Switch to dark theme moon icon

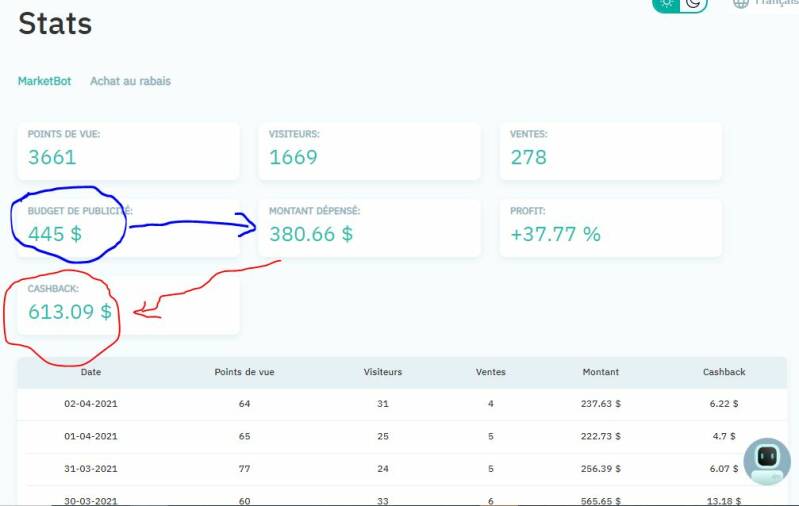pyautogui.click(x=694, y=4)
